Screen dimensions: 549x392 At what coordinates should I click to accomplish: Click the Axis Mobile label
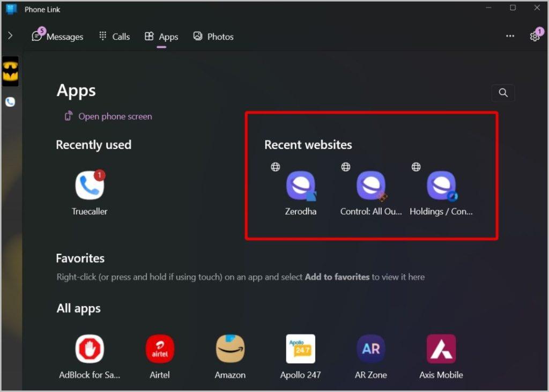click(441, 375)
